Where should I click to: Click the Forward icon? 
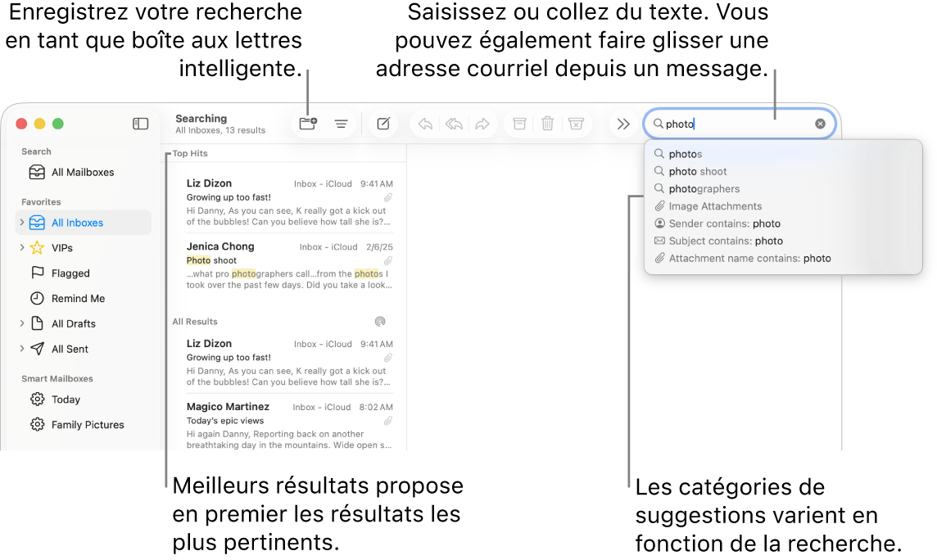(x=482, y=123)
